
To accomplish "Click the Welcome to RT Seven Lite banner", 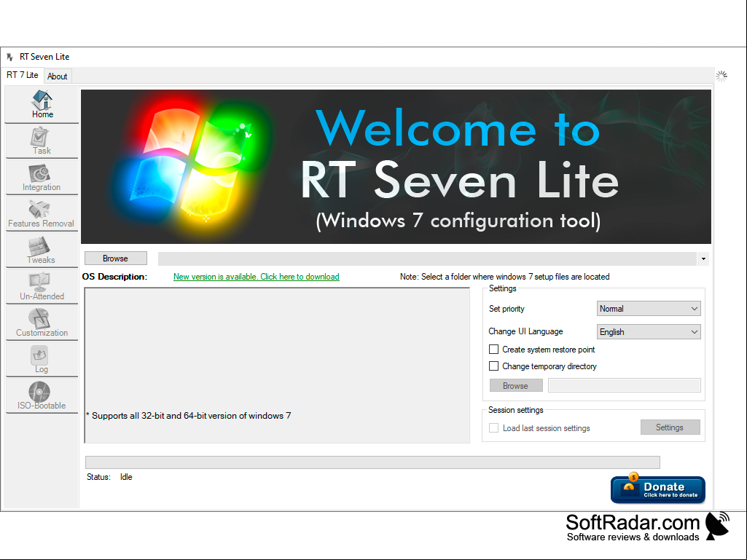I will point(396,167).
